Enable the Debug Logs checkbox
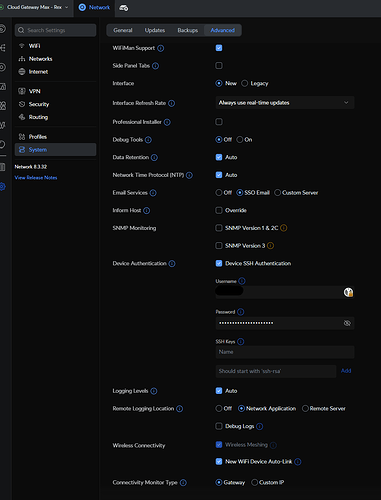This screenshot has width=381, height=500. tap(219, 426)
